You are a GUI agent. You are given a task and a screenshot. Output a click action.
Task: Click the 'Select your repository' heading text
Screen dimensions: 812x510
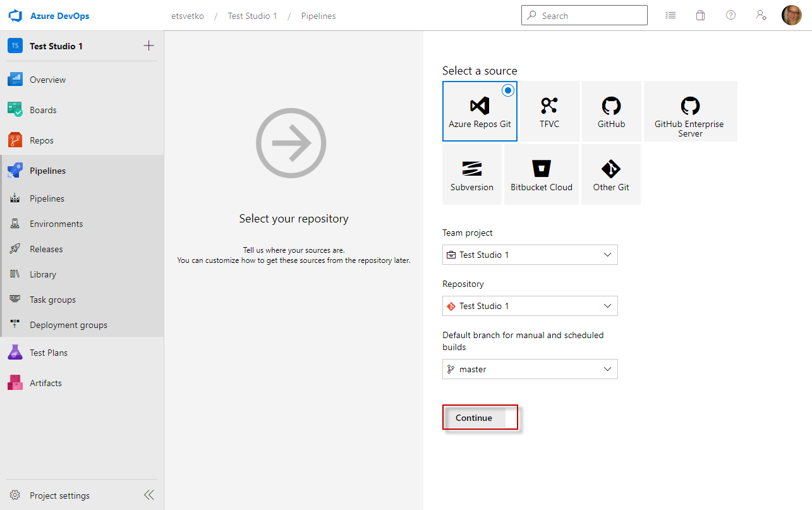(x=294, y=219)
